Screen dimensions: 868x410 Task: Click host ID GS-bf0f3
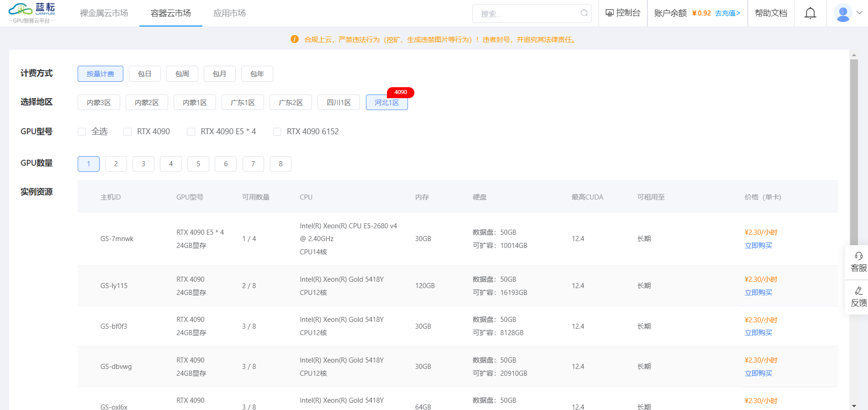[x=114, y=326]
